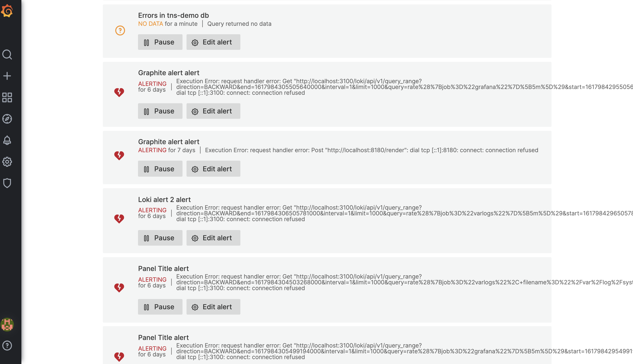Open the Alerting bell icon
The width and height of the screenshot is (633, 364).
(7, 140)
